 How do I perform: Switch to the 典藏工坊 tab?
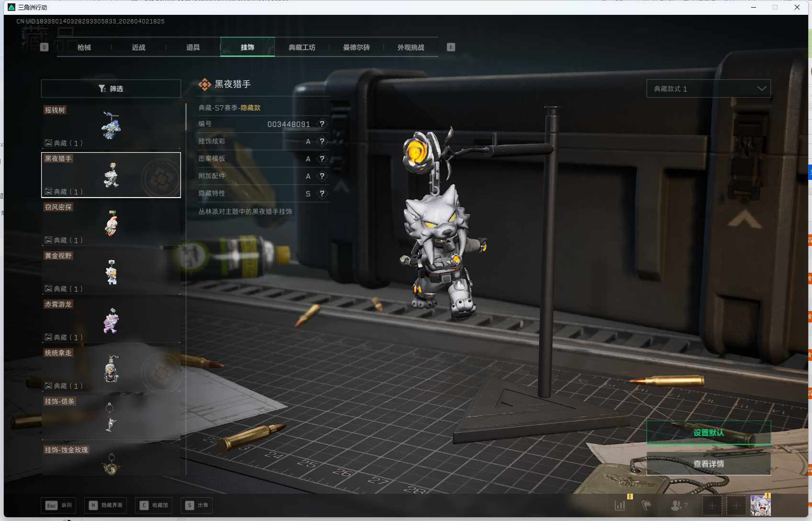coord(302,47)
